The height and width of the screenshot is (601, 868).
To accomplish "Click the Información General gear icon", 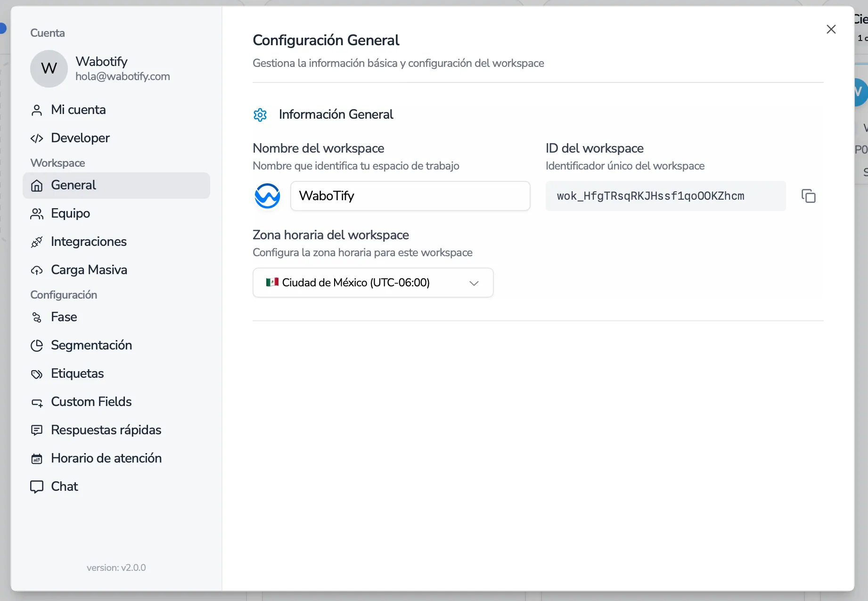I will pyautogui.click(x=260, y=114).
